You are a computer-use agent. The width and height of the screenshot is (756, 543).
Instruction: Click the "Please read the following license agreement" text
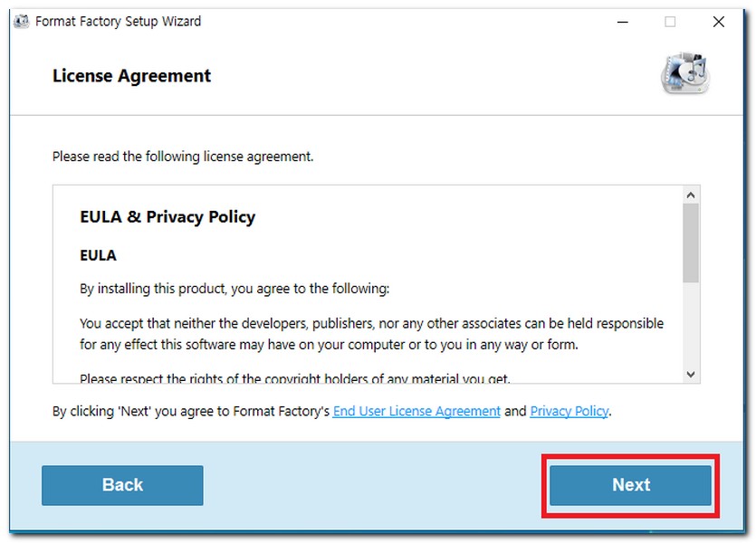pos(183,157)
